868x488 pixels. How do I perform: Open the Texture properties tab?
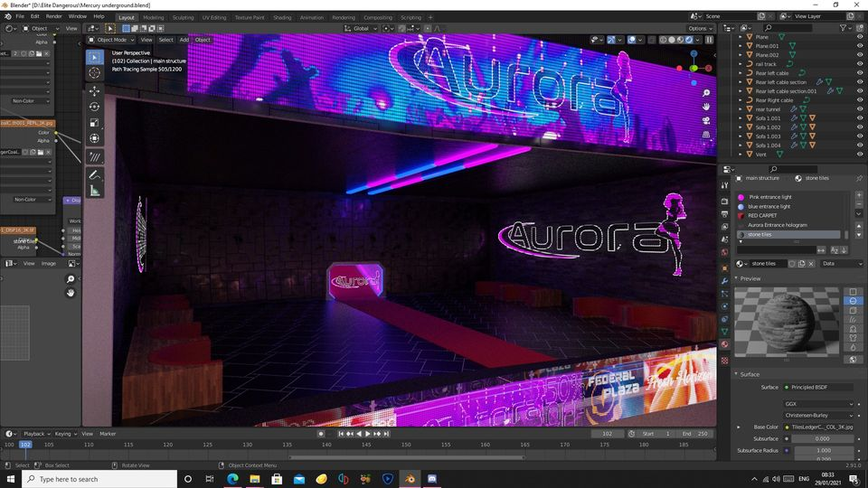[x=724, y=361]
